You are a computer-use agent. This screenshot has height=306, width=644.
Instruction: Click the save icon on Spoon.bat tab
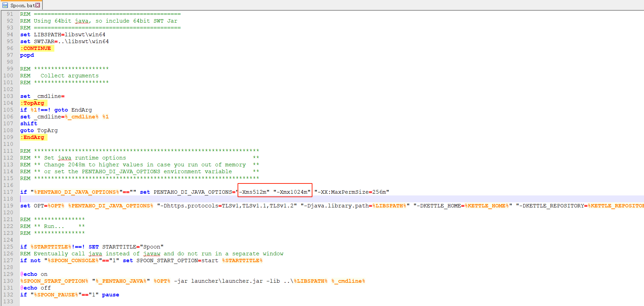[5, 5]
